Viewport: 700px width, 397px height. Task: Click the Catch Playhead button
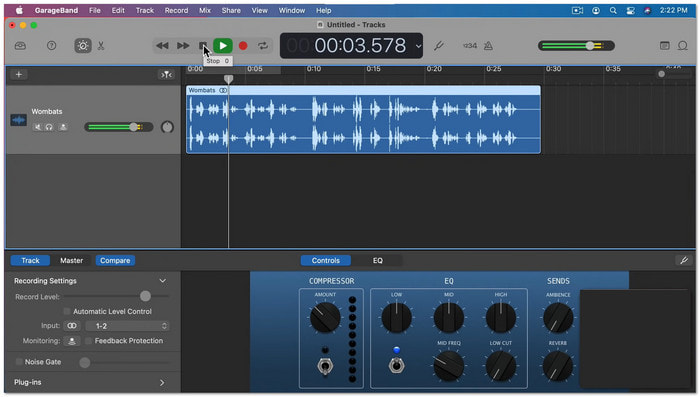[x=167, y=75]
